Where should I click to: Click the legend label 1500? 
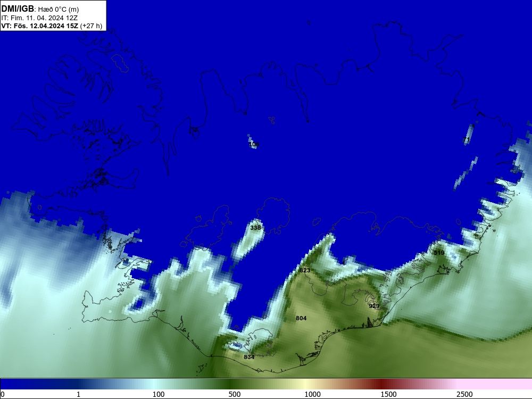coord(388,394)
